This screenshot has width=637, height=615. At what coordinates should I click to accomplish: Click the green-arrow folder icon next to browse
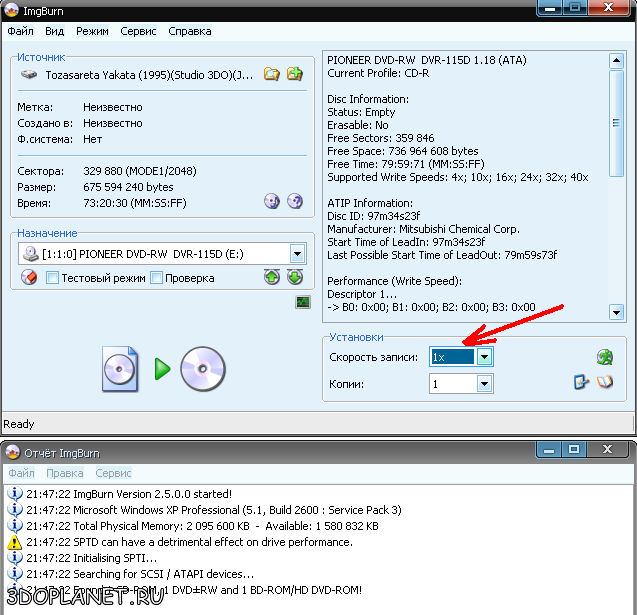(x=295, y=74)
